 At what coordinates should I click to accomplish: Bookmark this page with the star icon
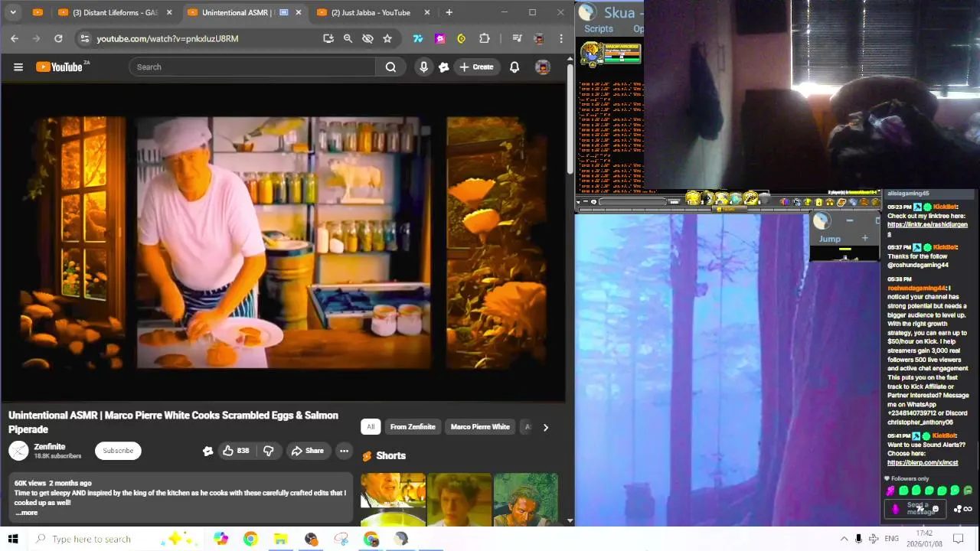[x=387, y=38]
